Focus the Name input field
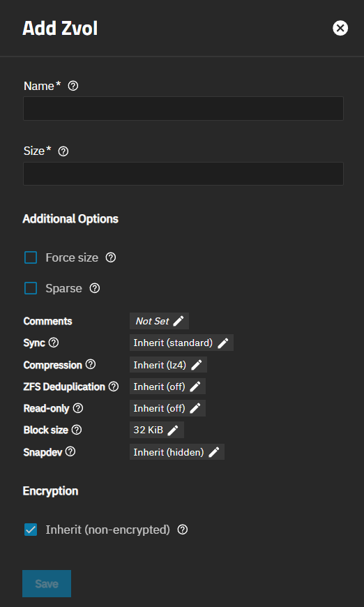Viewport: 364px width, 607px height. (x=183, y=108)
